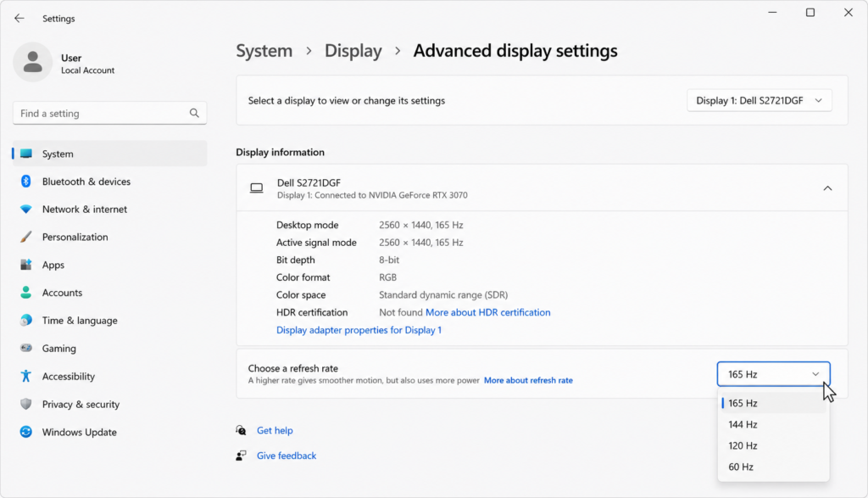Screen dimensions: 868x498
Task: Click the Color format value RGB
Action: click(x=387, y=277)
